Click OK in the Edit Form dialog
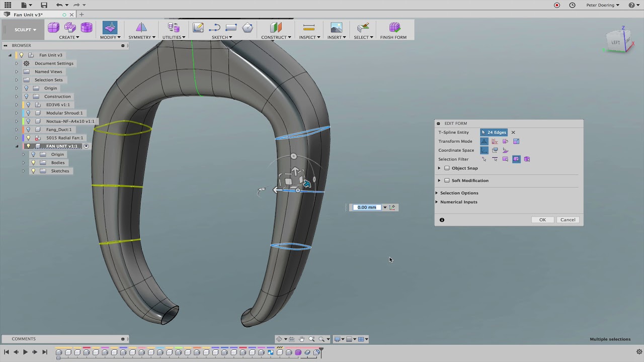 click(x=542, y=220)
